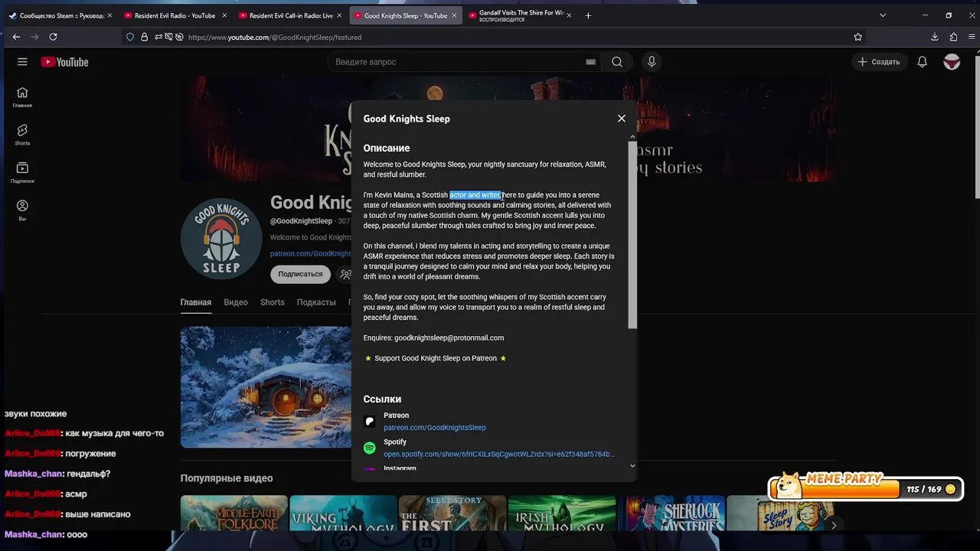Go forward with browser forward arrow

click(34, 37)
